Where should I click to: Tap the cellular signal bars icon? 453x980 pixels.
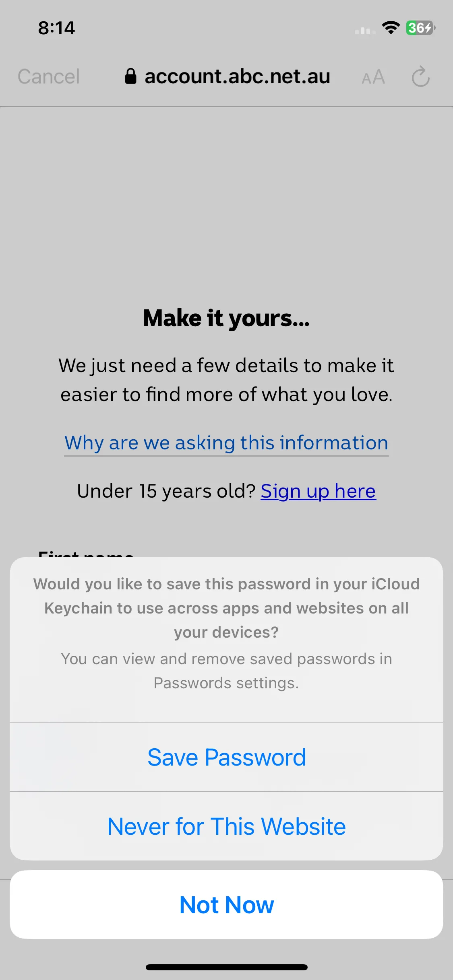365,30
